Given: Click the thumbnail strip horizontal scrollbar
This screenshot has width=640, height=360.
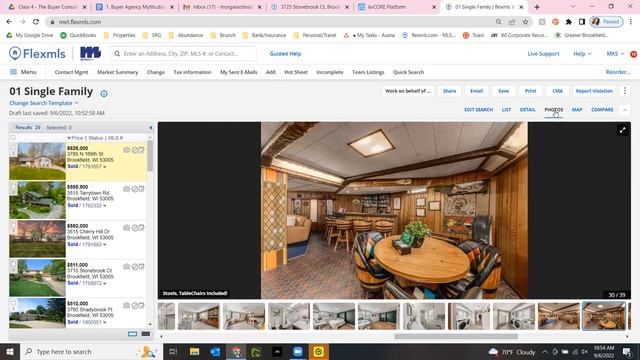Looking at the screenshot, I should 456,337.
